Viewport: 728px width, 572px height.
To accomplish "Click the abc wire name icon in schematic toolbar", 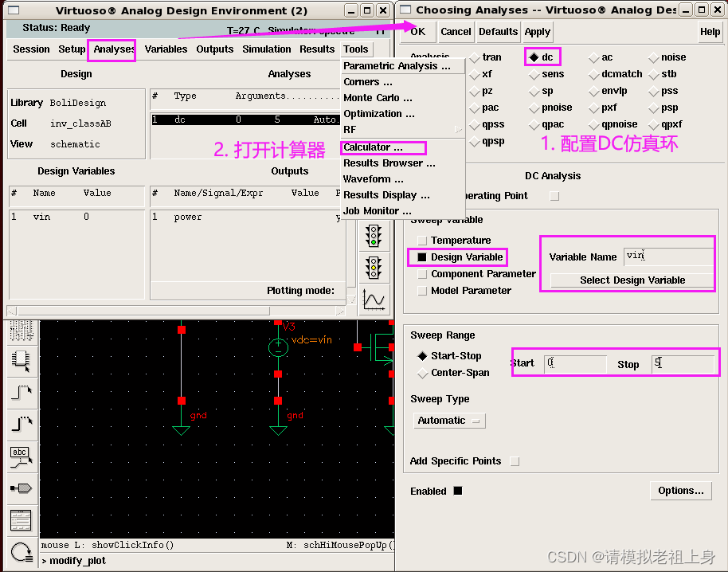I will click(21, 456).
